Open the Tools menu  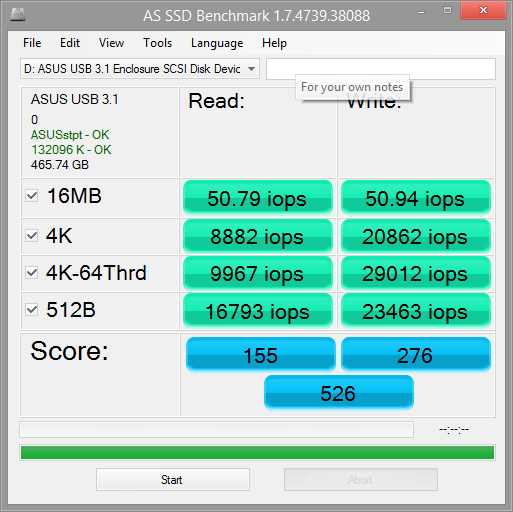(157, 43)
